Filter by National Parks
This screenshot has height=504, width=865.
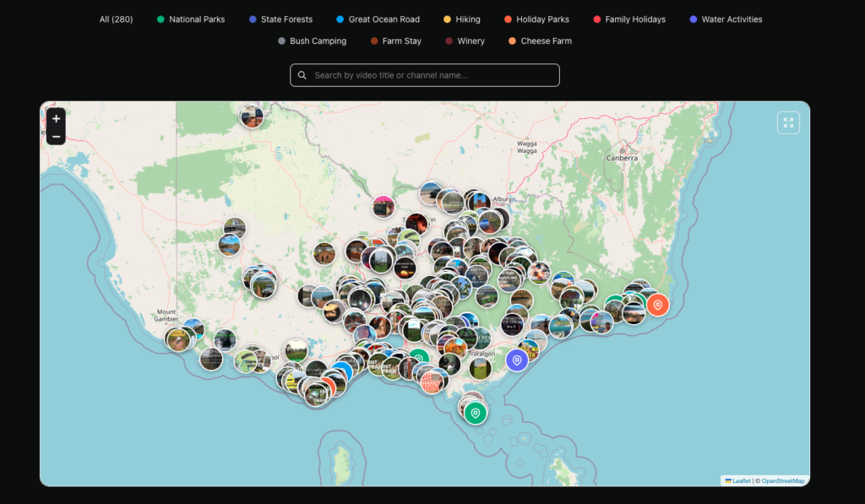click(191, 19)
